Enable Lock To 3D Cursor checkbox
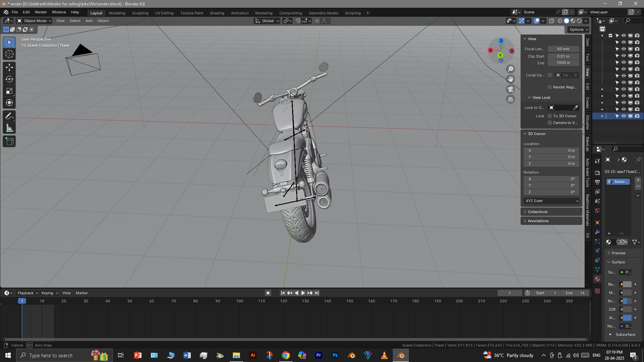 point(550,116)
